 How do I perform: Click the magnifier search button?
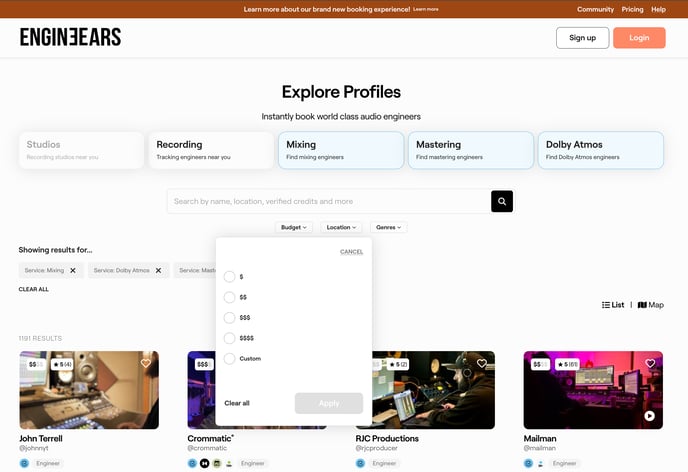[x=502, y=201]
